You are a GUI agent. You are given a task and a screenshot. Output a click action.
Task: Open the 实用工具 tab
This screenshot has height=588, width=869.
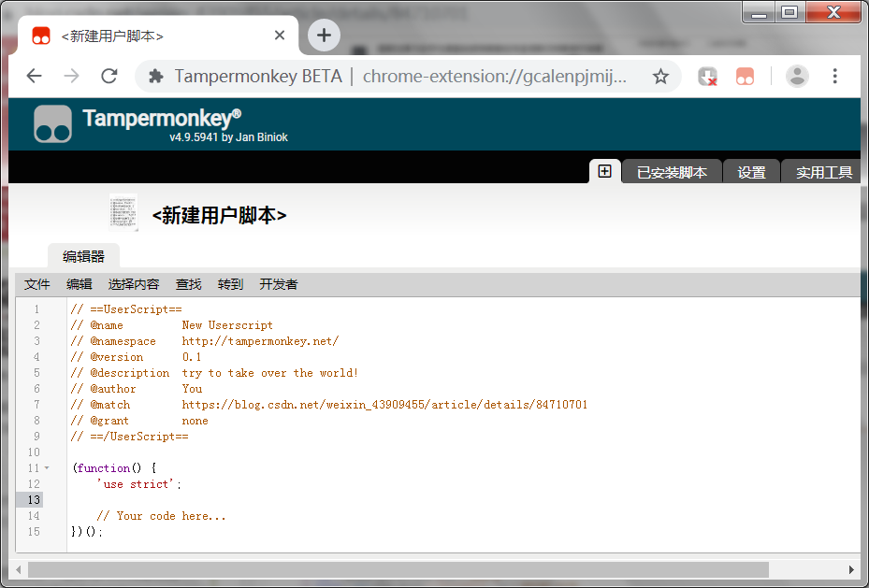pyautogui.click(x=822, y=172)
